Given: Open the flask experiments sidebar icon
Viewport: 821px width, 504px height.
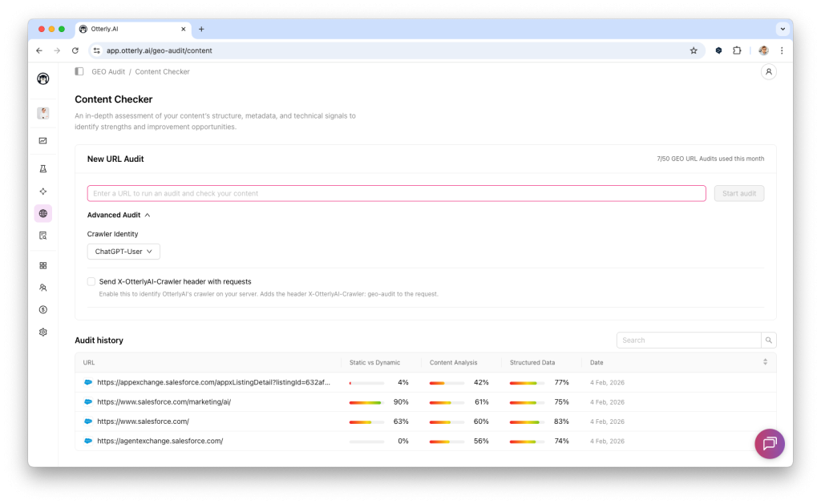Looking at the screenshot, I should pos(43,168).
